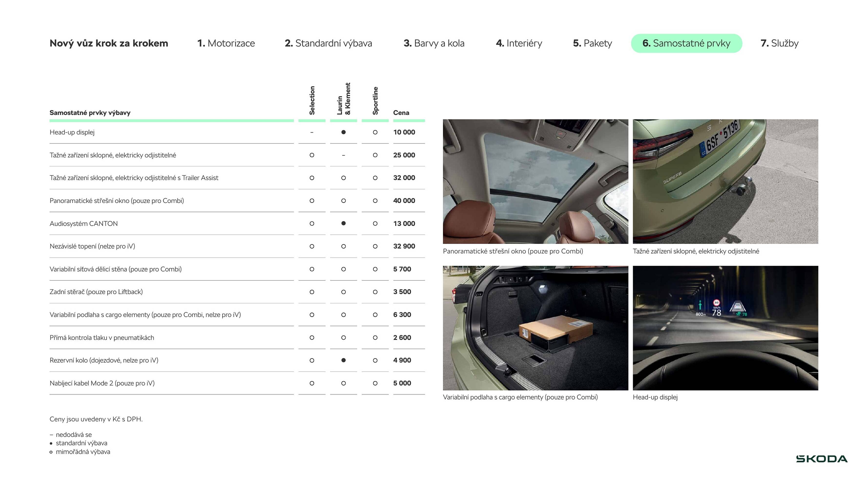The width and height of the screenshot is (868, 488).
Task: Open the Head-up display night photo
Action: point(725,328)
